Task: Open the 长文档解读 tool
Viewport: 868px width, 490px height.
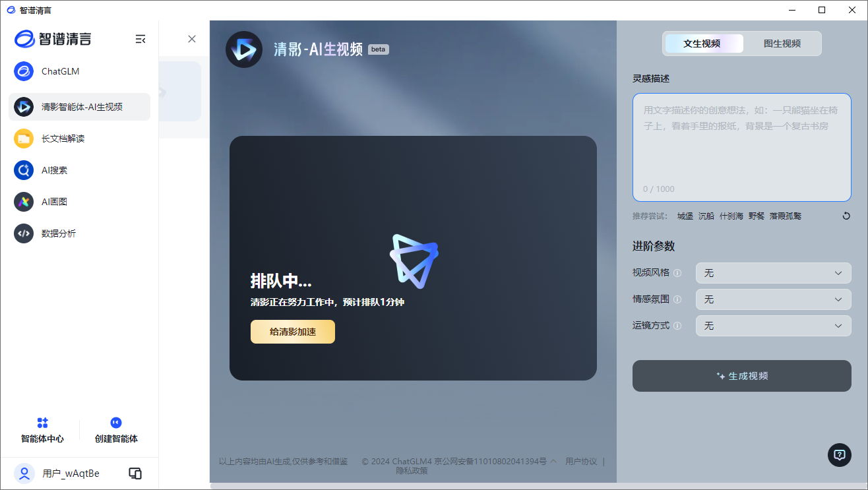Action: [x=68, y=138]
